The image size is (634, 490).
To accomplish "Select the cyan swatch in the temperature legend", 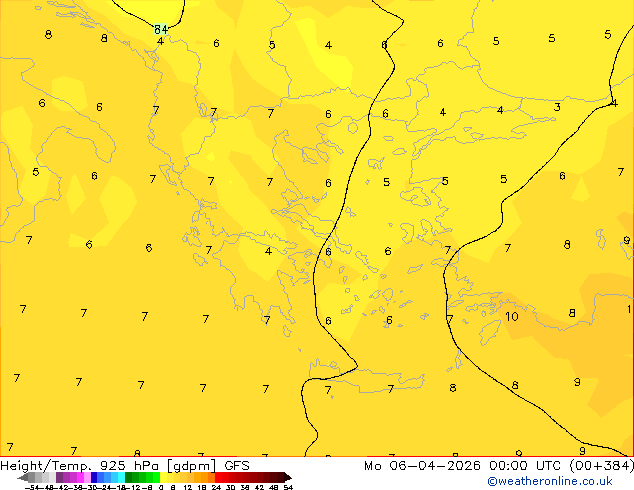I will pos(122,477).
